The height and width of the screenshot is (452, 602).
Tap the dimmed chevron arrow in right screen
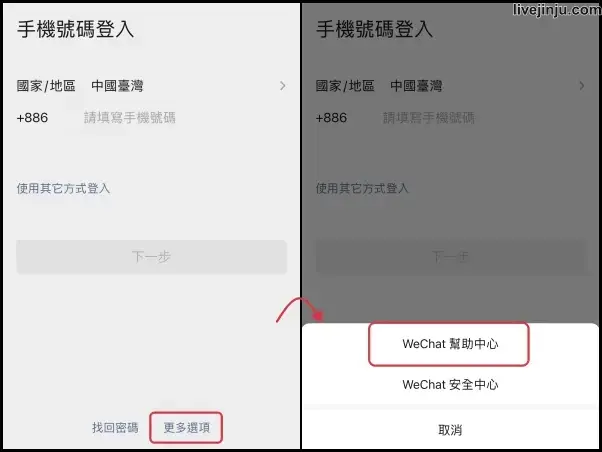pos(582,86)
